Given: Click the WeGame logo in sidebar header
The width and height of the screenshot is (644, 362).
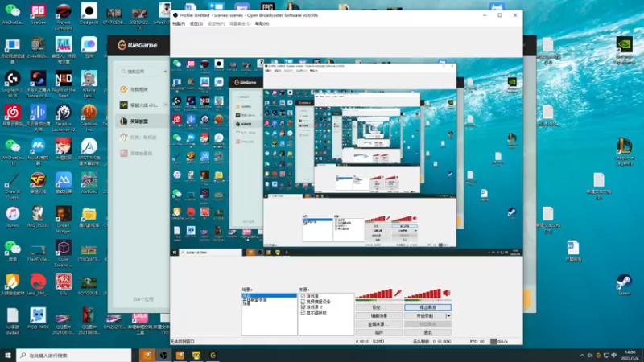Looking at the screenshot, I should point(138,45).
